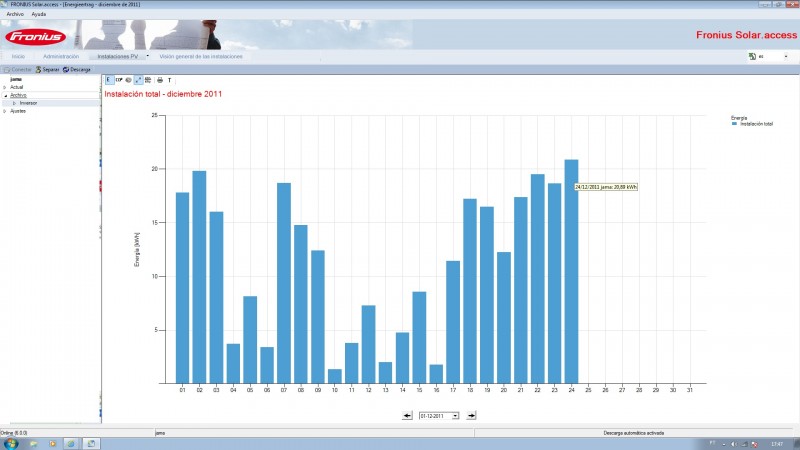Click the bar for day 07
The width and height of the screenshot is (800, 450).
pyautogui.click(x=284, y=283)
